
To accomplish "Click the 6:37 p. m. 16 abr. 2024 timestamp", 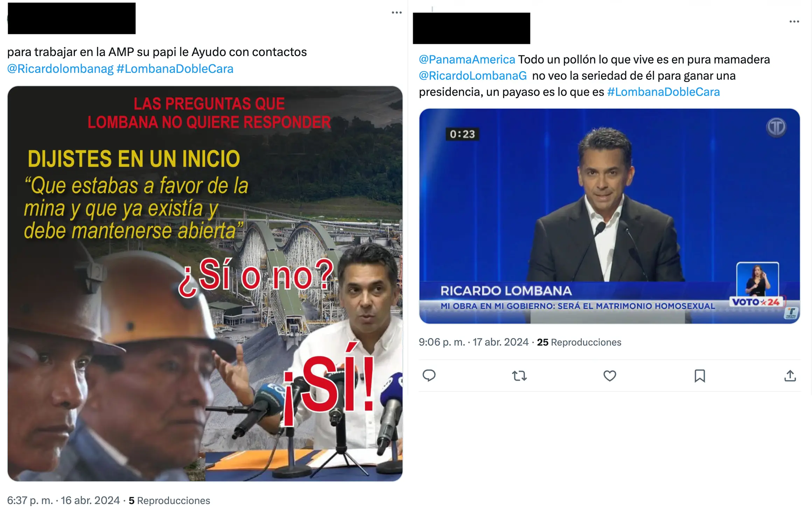I will point(63,501).
